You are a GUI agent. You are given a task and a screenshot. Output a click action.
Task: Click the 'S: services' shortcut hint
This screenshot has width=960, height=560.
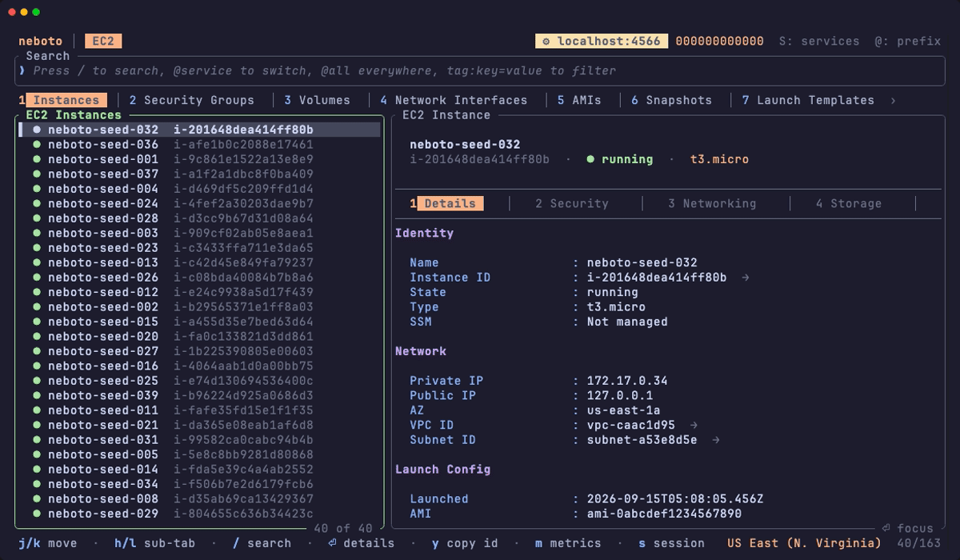819,42
